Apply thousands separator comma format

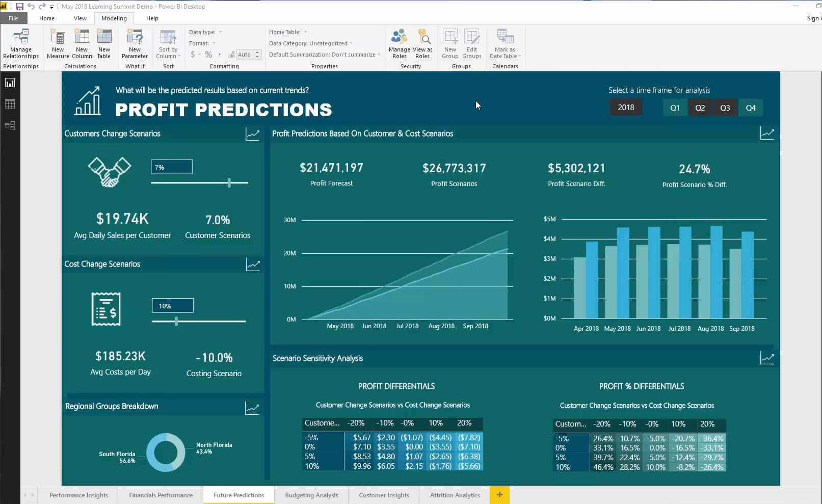220,55
